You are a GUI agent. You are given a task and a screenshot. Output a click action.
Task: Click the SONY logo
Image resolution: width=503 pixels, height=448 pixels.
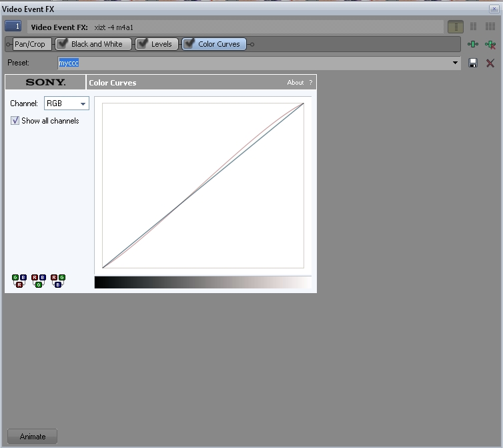tap(45, 82)
